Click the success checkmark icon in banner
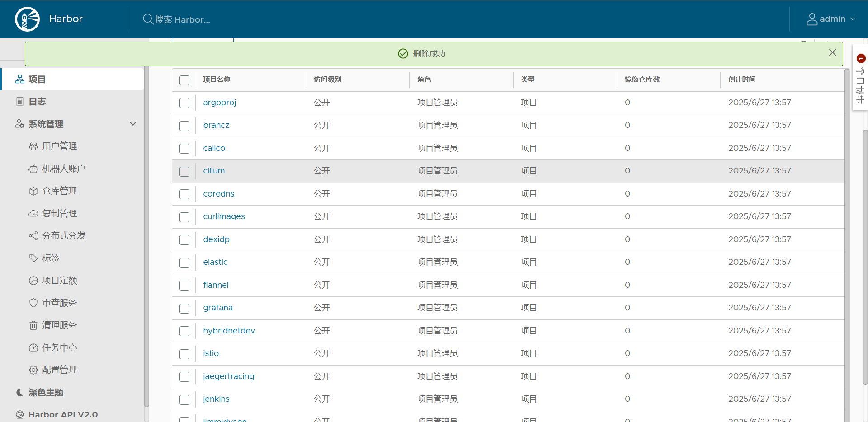 403,54
